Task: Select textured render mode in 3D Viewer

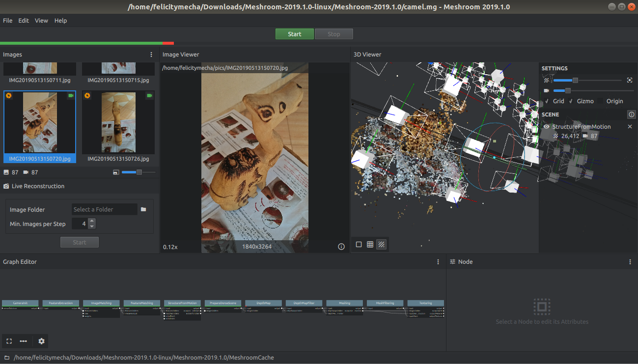Action: point(381,244)
